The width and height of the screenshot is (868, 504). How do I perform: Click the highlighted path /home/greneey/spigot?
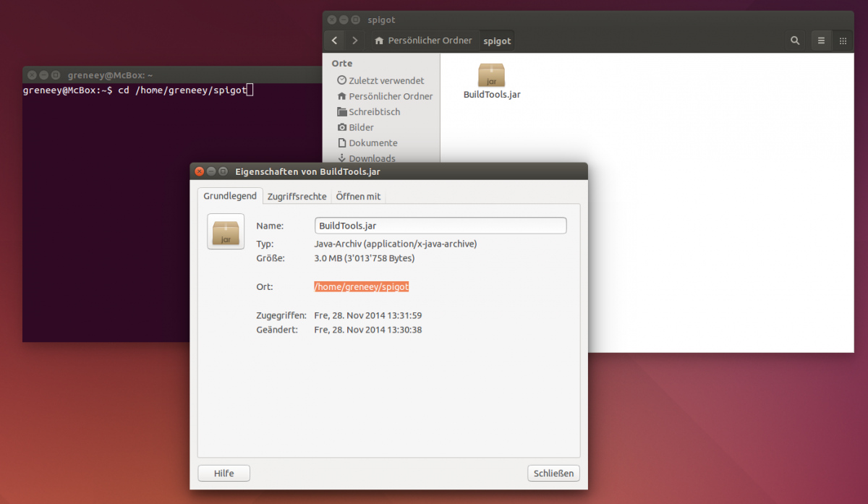362,287
